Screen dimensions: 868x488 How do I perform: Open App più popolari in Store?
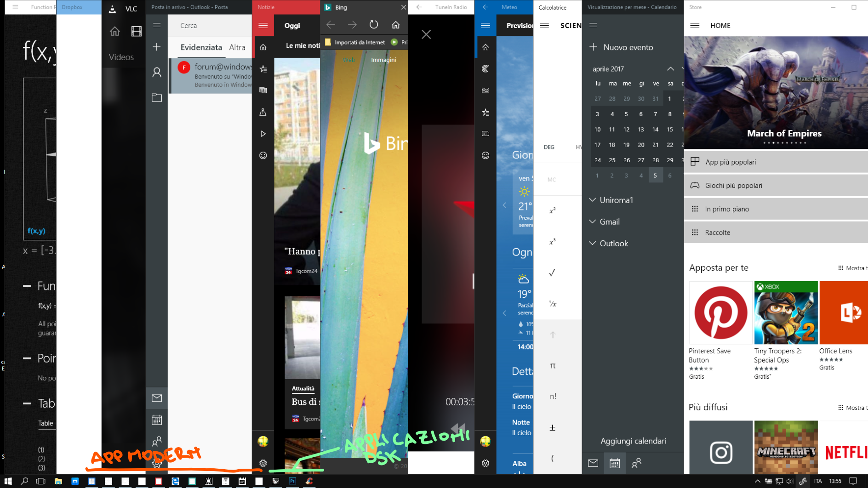pos(776,162)
